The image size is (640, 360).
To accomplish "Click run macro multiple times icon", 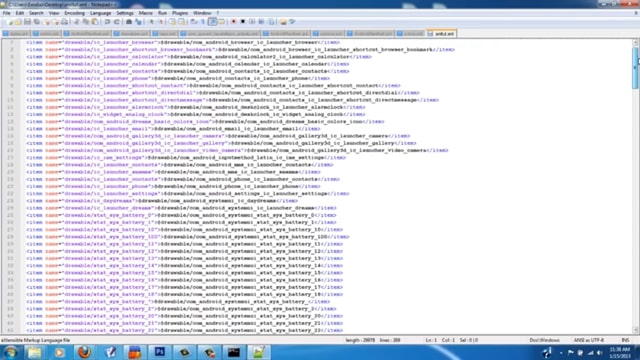I will [x=261, y=22].
